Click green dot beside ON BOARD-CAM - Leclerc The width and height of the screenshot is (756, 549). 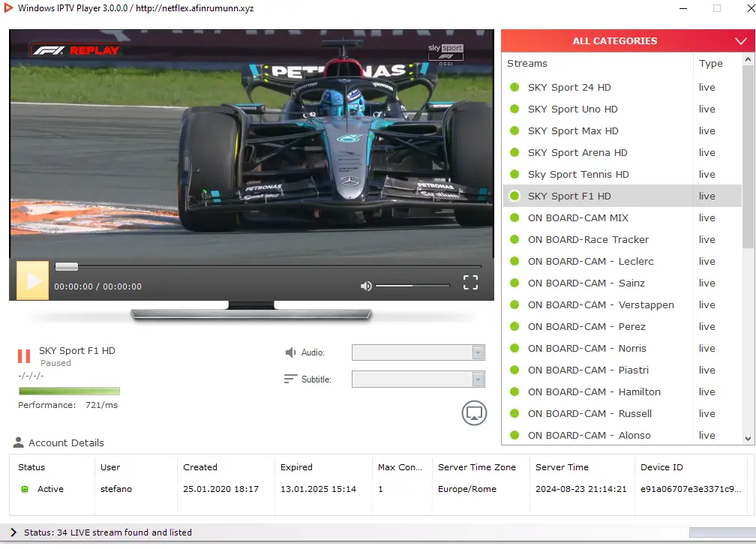(x=514, y=261)
